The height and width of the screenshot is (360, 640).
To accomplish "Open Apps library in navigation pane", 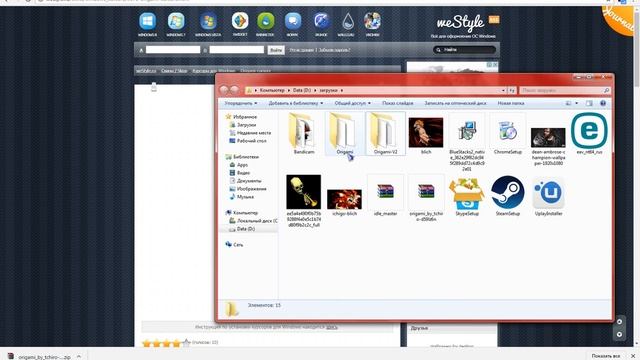I will [242, 165].
